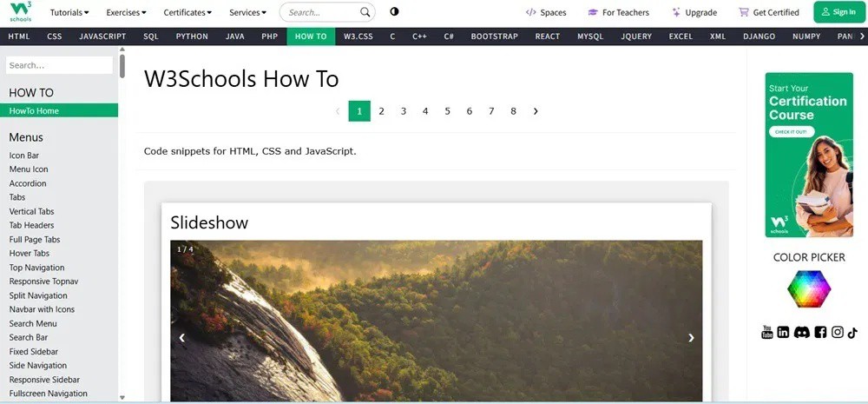Click sidebar scrollbar down arrow
Image resolution: width=868 pixels, height=404 pixels.
122,397
